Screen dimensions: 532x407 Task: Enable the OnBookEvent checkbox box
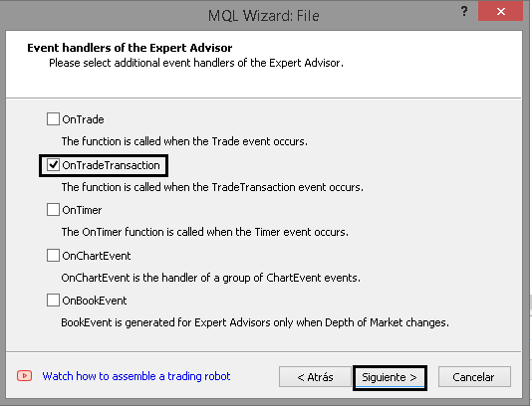53,301
